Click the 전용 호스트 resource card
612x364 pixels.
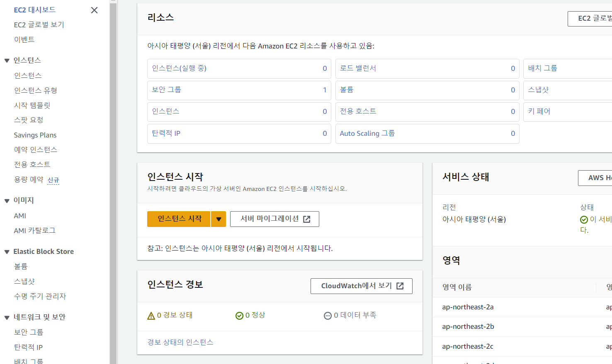click(x=427, y=112)
